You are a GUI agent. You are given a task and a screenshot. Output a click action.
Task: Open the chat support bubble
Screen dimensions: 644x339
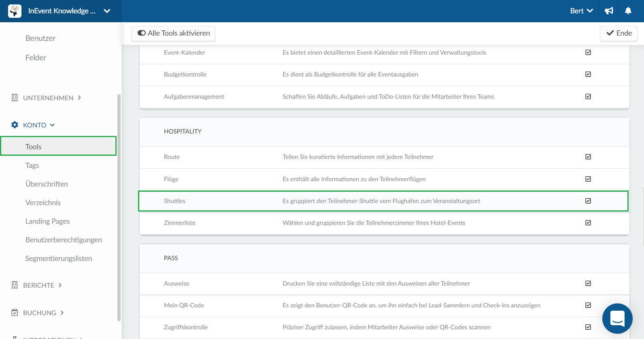[617, 318]
